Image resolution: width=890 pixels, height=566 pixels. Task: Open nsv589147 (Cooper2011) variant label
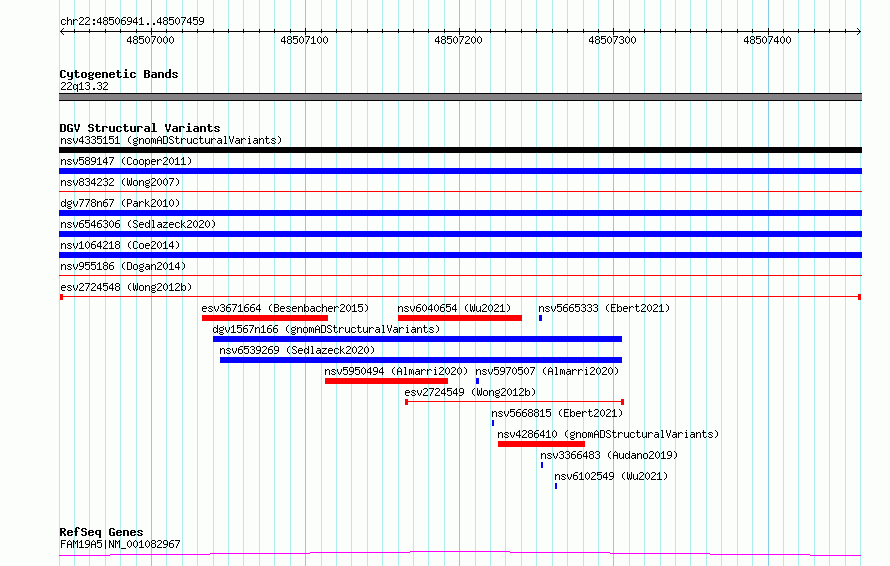point(126,161)
